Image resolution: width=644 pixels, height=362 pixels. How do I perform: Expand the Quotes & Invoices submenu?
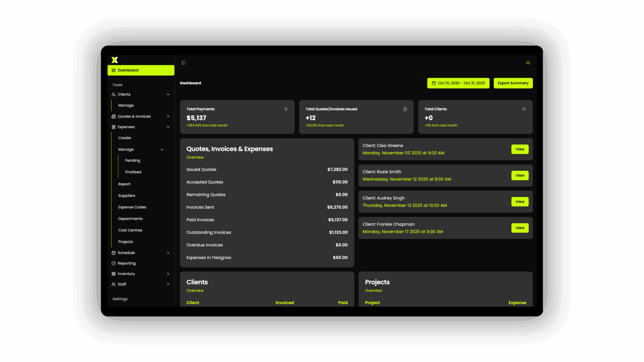coord(168,116)
